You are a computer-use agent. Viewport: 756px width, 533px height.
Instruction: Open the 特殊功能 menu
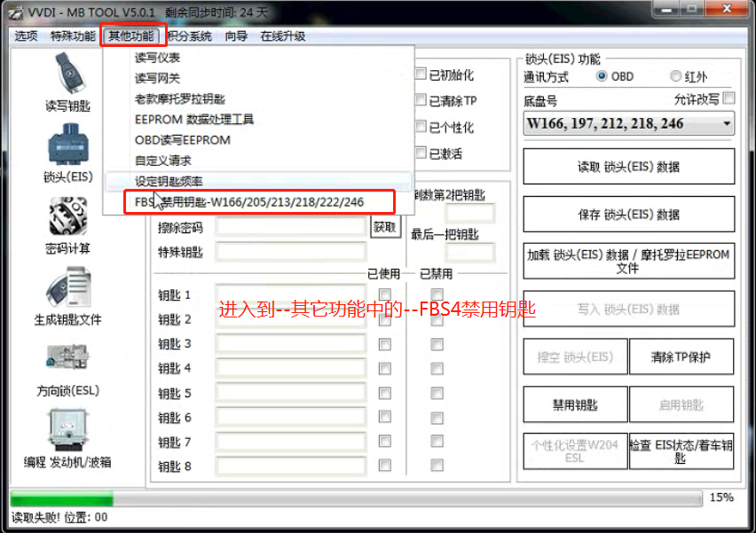[x=73, y=36]
